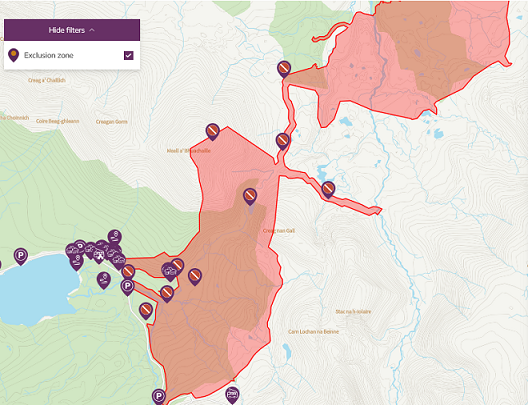Click the Exclusion zone pin icon in filters

tap(13, 55)
